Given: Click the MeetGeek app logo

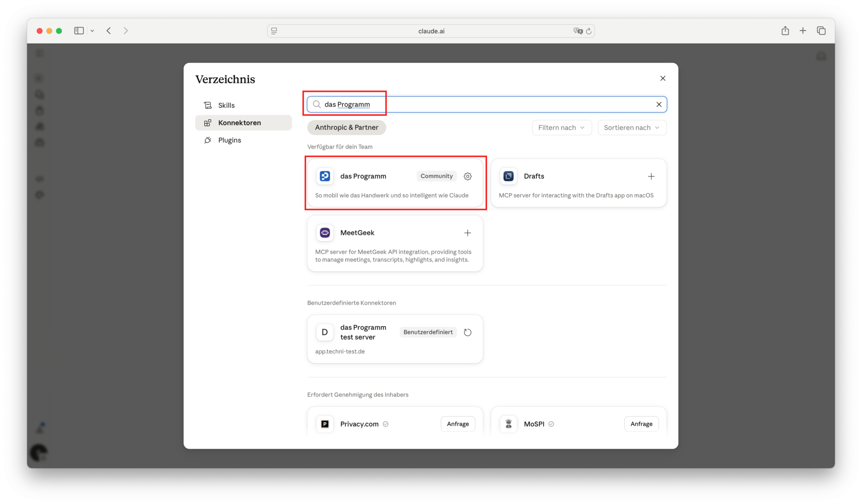Looking at the screenshot, I should (x=325, y=233).
